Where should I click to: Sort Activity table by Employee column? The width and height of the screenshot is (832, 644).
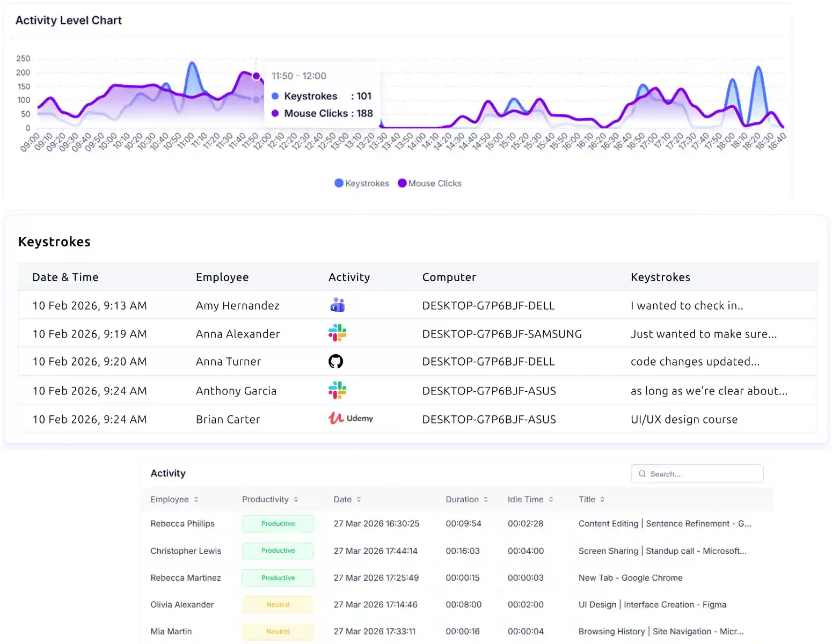coord(196,500)
